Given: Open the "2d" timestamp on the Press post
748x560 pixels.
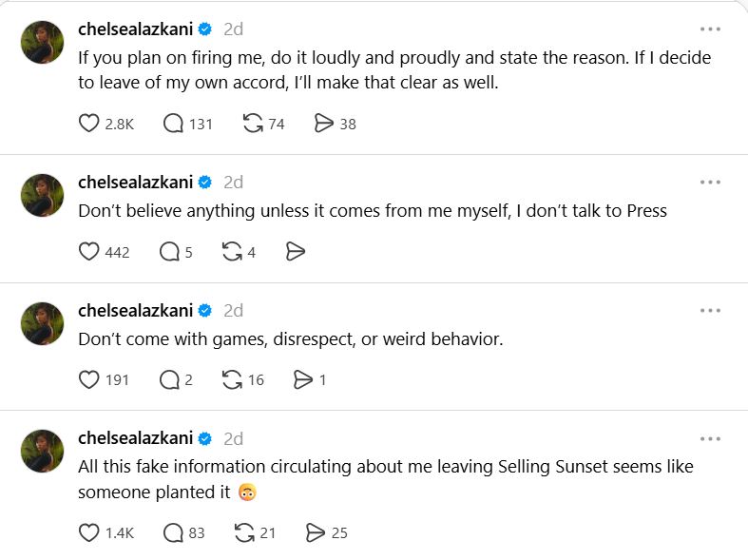Looking at the screenshot, I should coord(234,183).
